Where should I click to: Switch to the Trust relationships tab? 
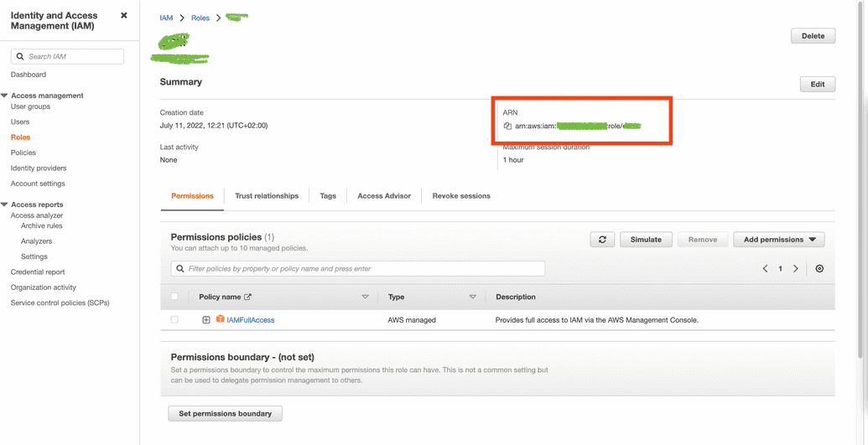[266, 196]
